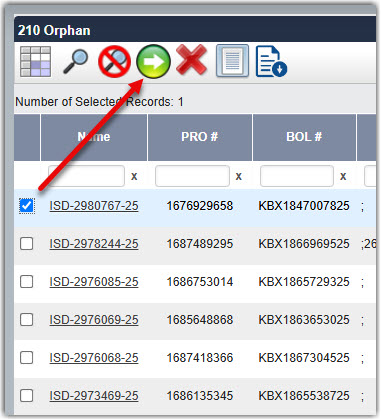Select PRO number 1686753014
The image size is (381, 420).
200,282
